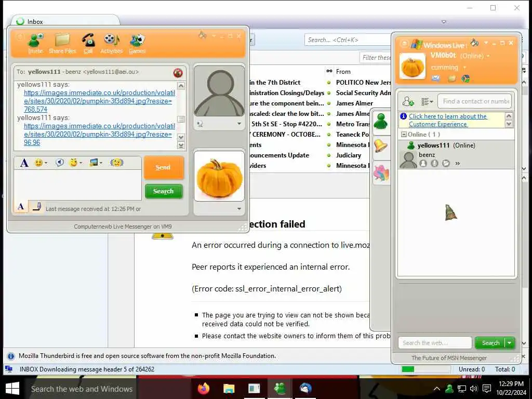Click Thunderbird Search Ctrl+K box

(x=348, y=39)
